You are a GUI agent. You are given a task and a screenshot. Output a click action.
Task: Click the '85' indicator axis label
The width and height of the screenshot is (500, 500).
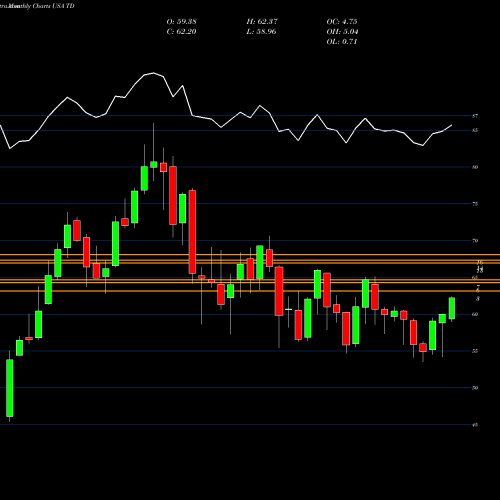click(475, 130)
